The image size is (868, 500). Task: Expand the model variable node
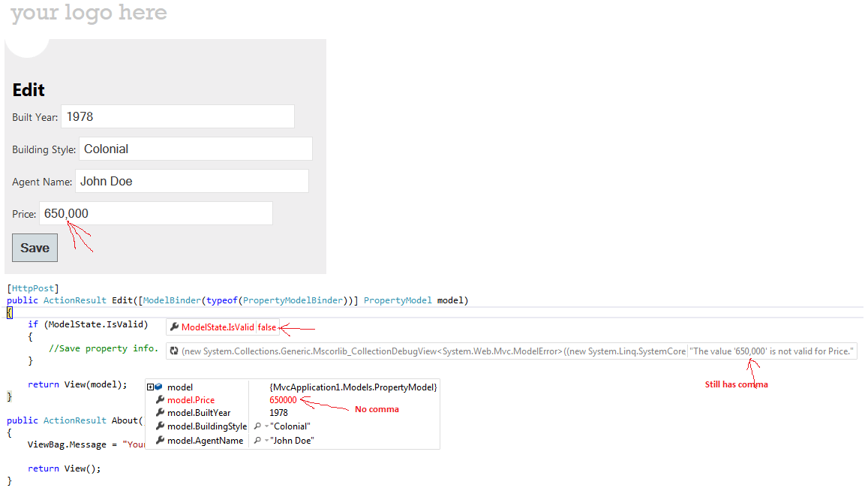150,387
